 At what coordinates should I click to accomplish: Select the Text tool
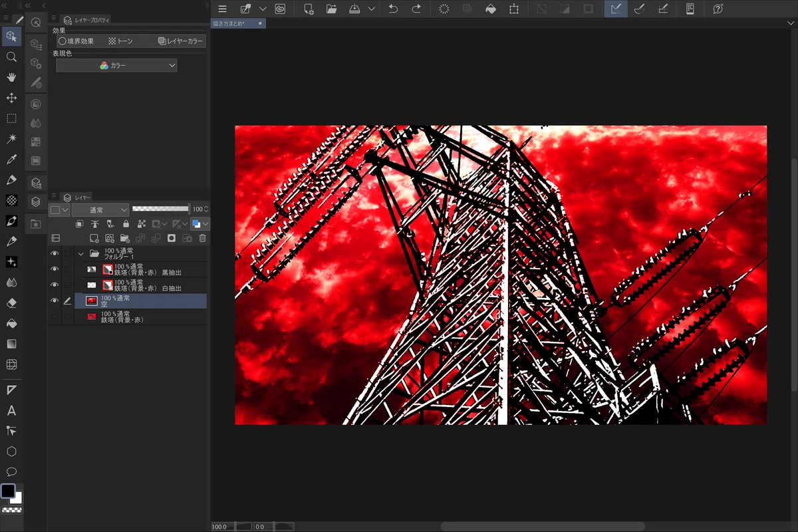tap(11, 410)
